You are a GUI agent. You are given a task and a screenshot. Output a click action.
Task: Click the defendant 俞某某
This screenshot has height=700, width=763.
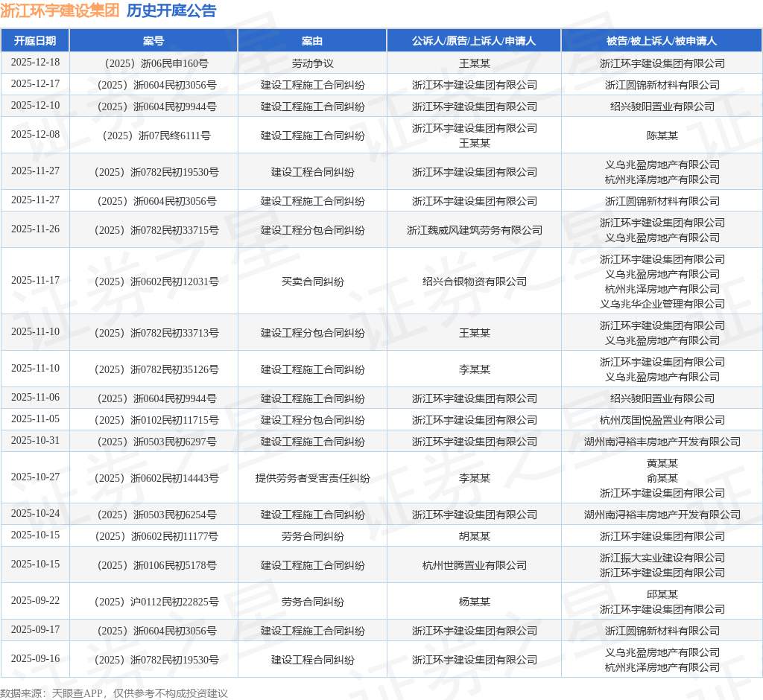click(x=662, y=478)
